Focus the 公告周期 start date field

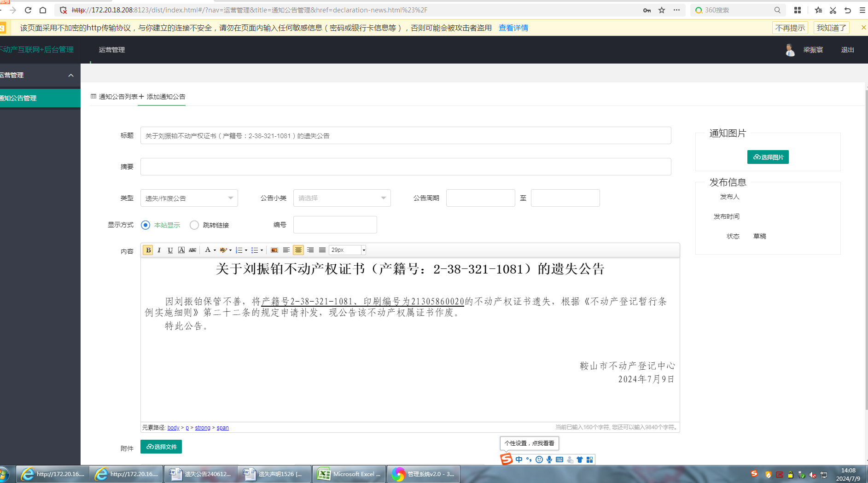click(481, 198)
